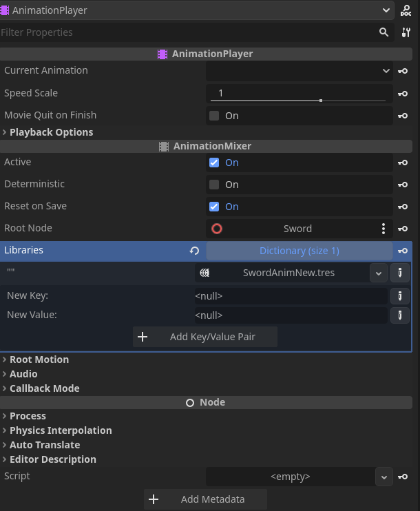Click edit pencil beside SwordAnimNew.tres
420x511 pixels.
[x=400, y=273]
